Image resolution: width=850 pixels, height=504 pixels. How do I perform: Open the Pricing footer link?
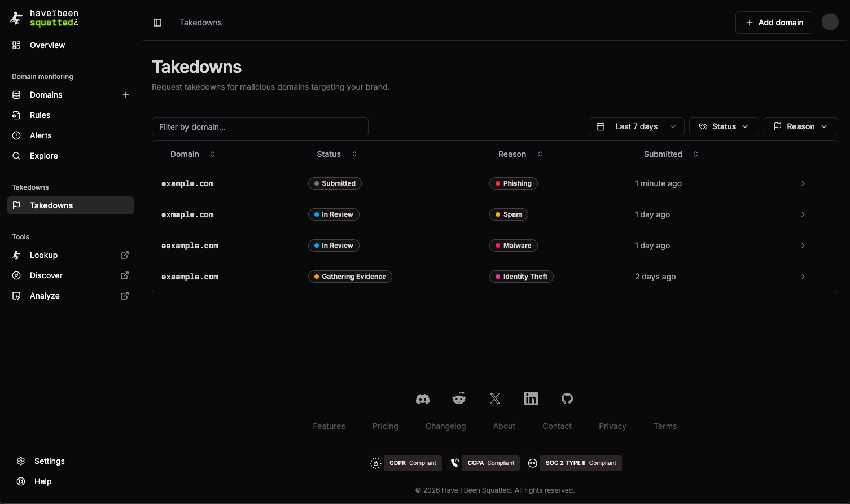point(385,426)
